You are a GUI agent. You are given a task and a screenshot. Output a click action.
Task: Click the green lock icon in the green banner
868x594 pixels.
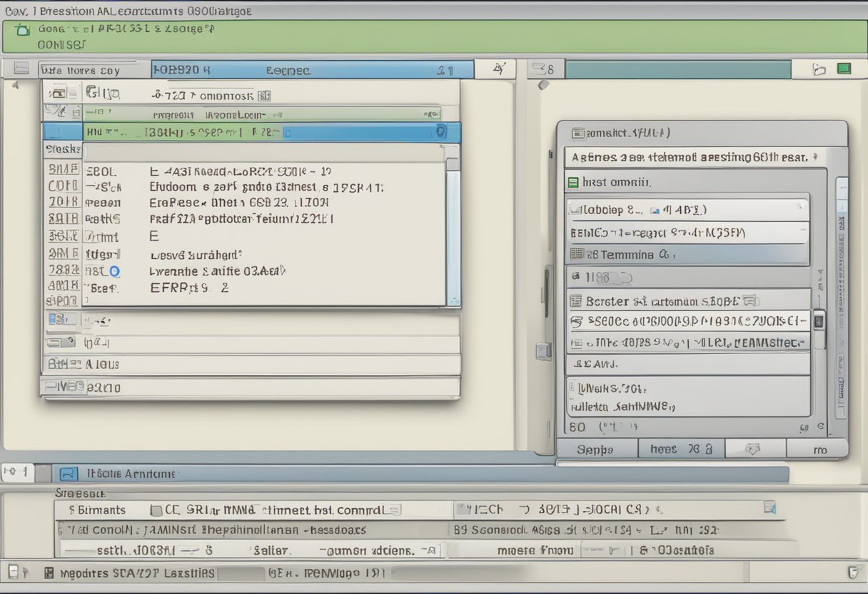(x=23, y=31)
